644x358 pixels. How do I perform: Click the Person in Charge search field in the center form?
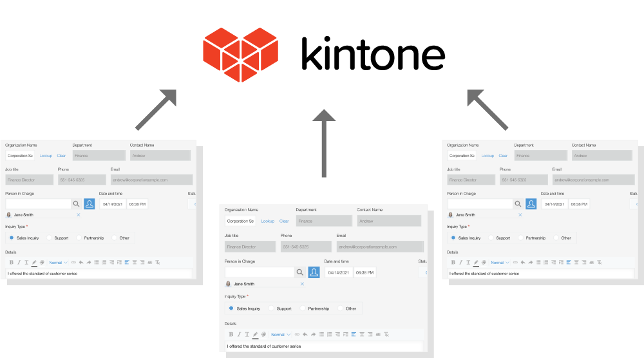point(259,272)
